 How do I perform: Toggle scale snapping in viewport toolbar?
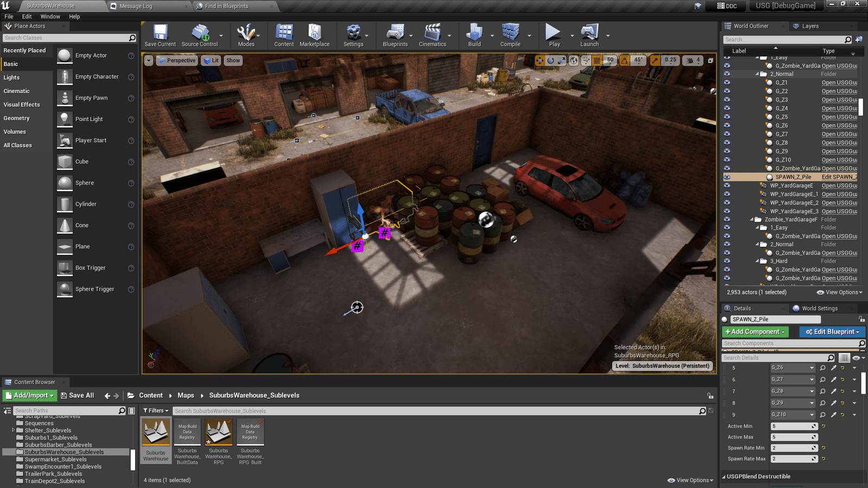[x=655, y=61]
